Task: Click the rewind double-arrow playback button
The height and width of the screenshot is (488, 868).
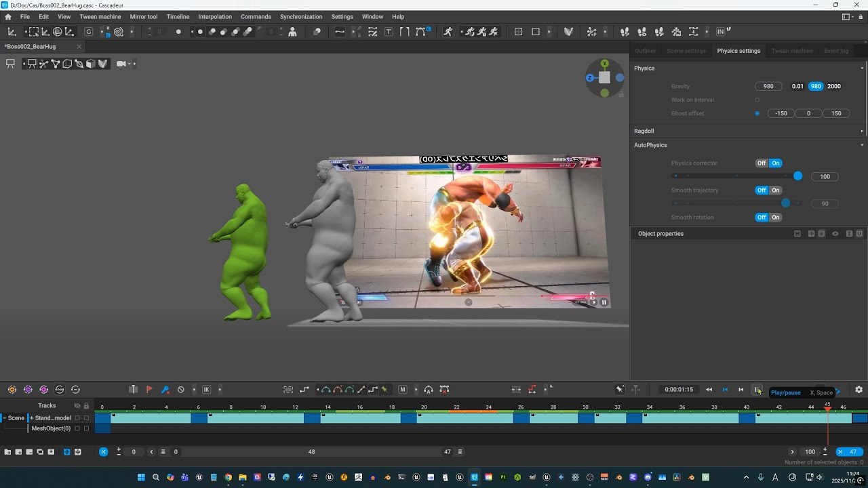Action: click(709, 390)
